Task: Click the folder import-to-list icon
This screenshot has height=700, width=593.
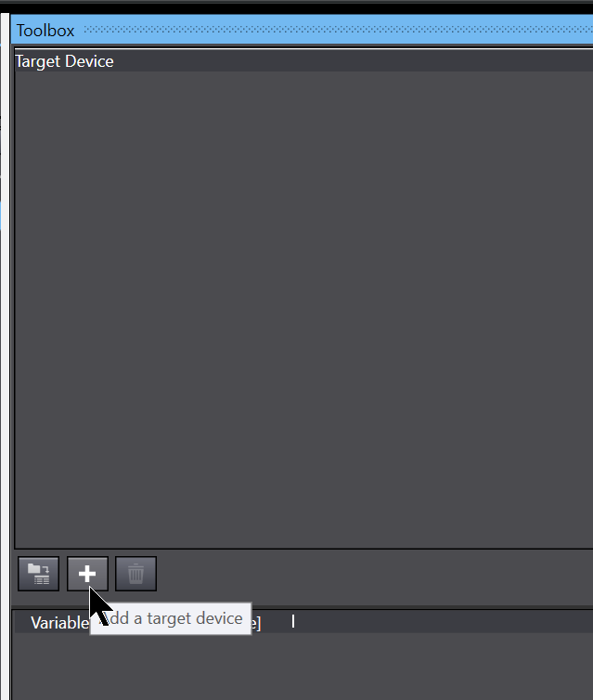Action: (x=38, y=574)
